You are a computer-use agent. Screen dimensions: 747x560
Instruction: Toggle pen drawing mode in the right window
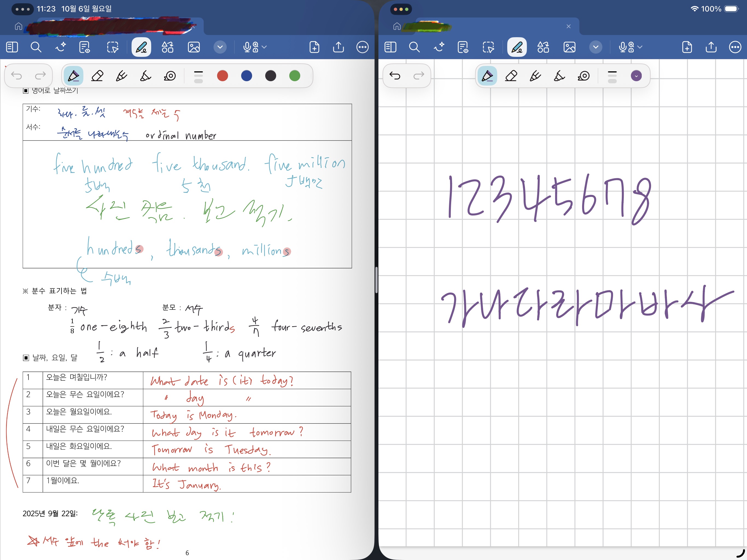coord(517,47)
